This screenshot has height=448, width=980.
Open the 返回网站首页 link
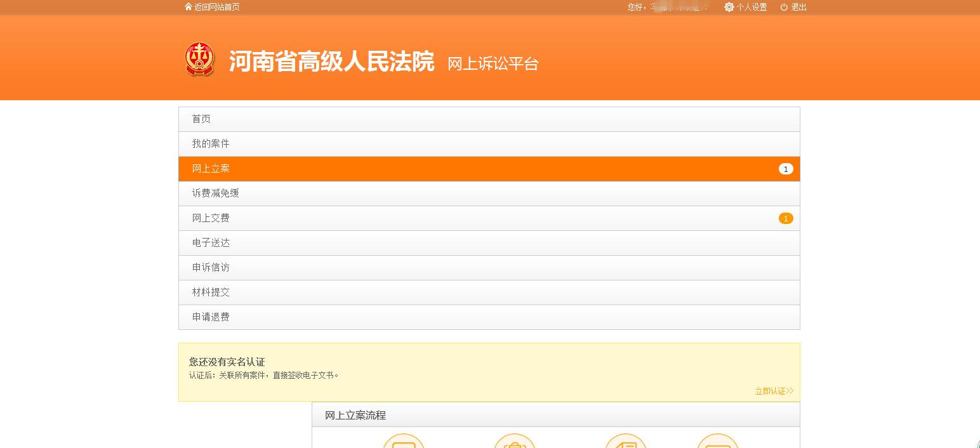[x=216, y=7]
